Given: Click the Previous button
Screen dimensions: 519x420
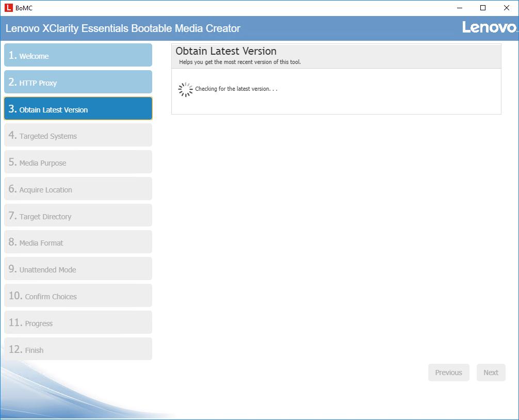Looking at the screenshot, I should pos(448,373).
